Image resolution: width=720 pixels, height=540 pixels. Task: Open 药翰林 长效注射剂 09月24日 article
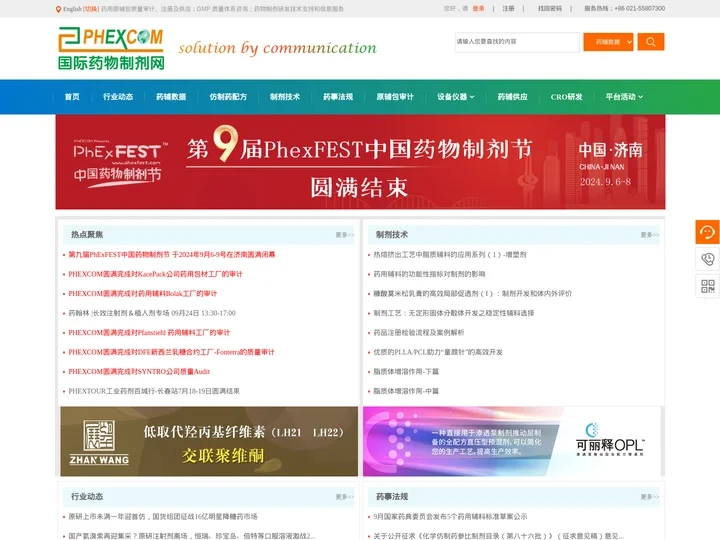pos(152,313)
